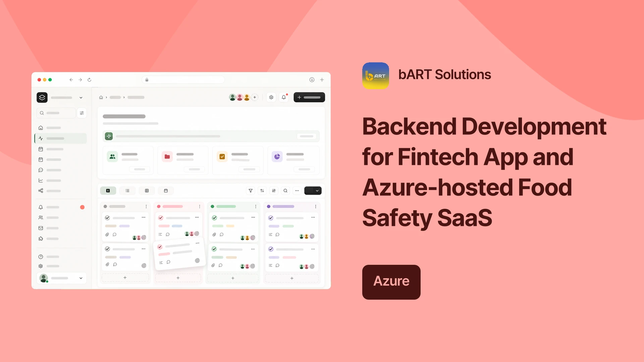
Task: Click the notification bell in top bar
Action: coord(284,97)
